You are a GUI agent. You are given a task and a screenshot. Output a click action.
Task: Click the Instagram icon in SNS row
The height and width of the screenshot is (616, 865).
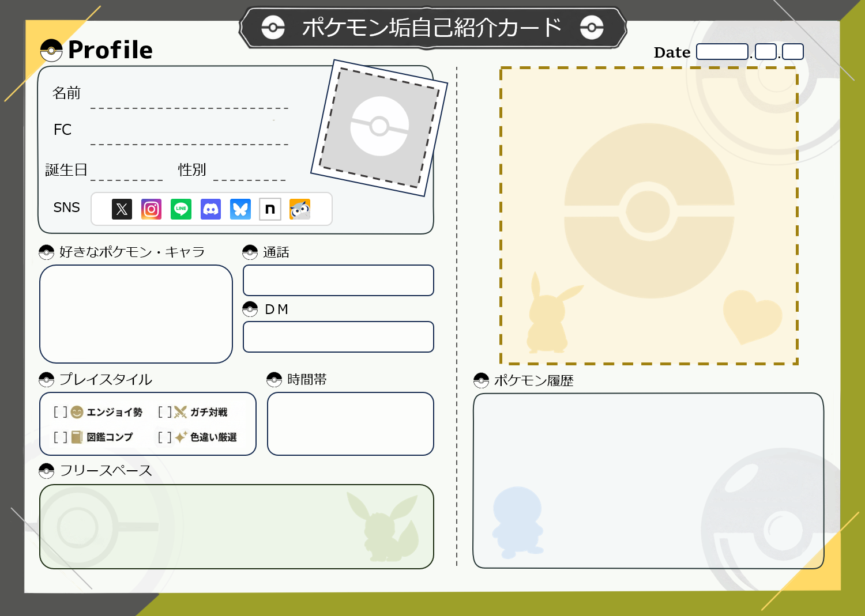[x=152, y=209]
